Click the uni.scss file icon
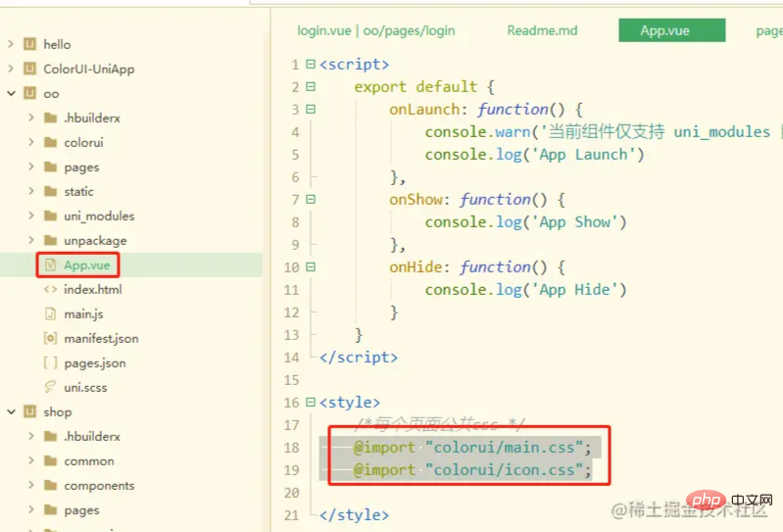The width and height of the screenshot is (783, 532). (x=50, y=387)
